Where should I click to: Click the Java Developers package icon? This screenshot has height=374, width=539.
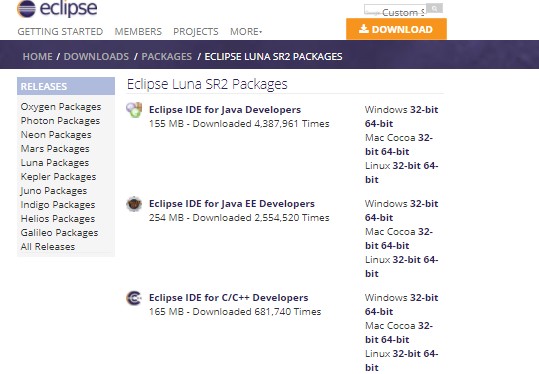[x=134, y=110]
